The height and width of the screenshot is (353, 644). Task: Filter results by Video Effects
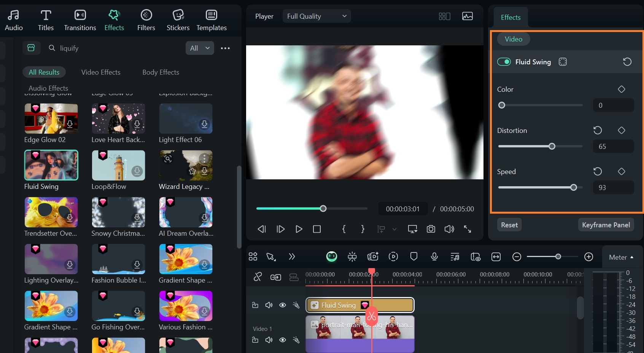tap(101, 72)
